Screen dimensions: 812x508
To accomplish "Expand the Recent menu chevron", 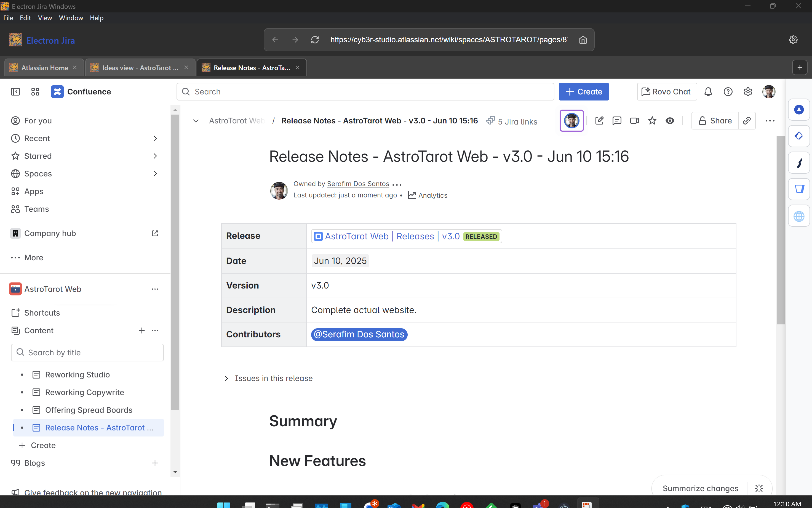I will click(x=155, y=138).
